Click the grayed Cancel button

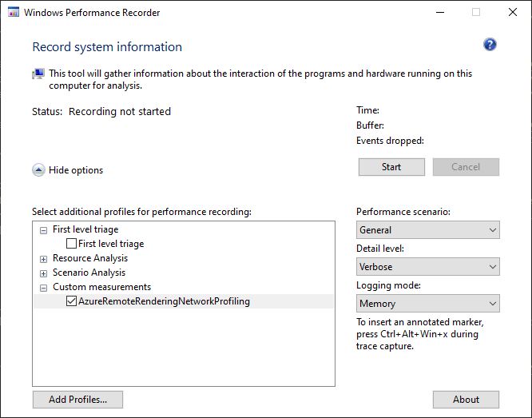[x=466, y=167]
